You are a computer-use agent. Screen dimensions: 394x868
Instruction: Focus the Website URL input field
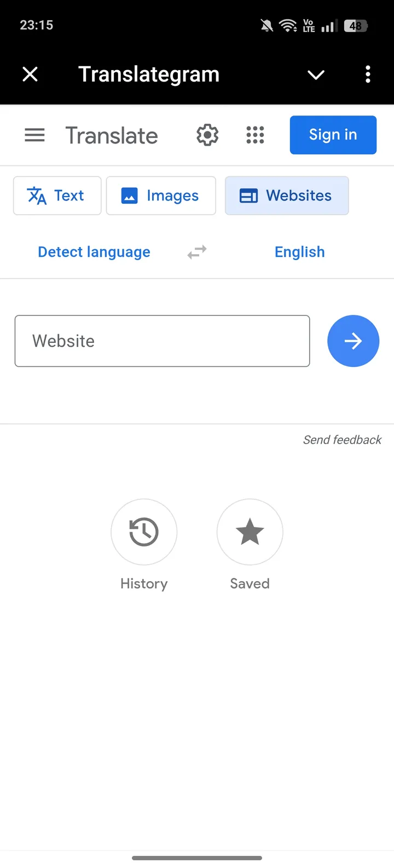point(163,341)
